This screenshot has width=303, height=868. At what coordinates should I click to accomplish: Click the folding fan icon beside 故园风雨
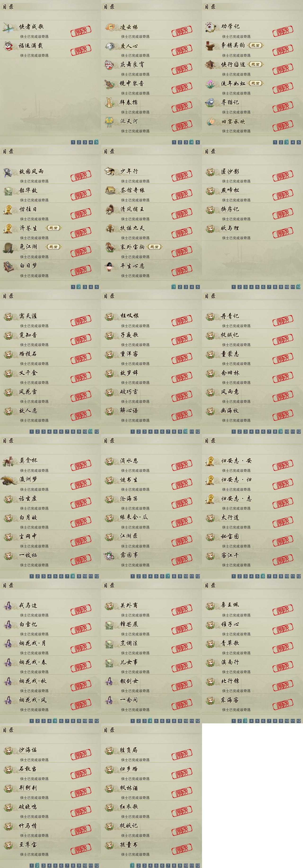click(8, 172)
